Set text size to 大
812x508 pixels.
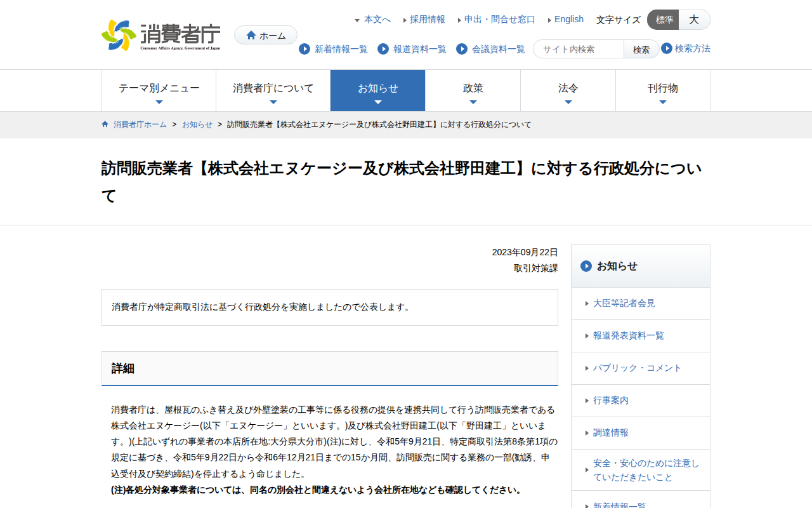695,20
